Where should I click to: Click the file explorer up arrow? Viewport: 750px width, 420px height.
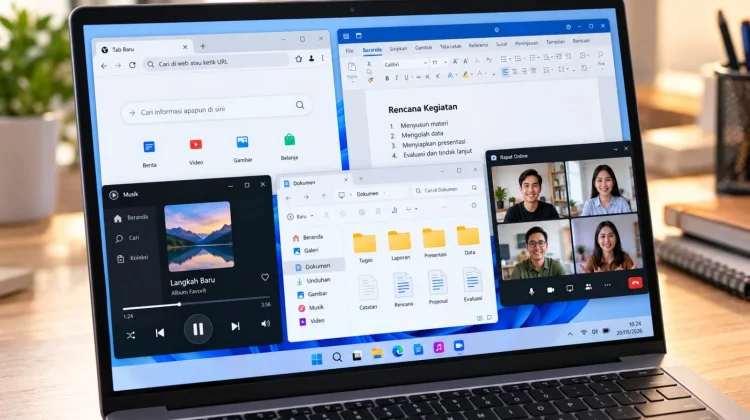tap(324, 196)
